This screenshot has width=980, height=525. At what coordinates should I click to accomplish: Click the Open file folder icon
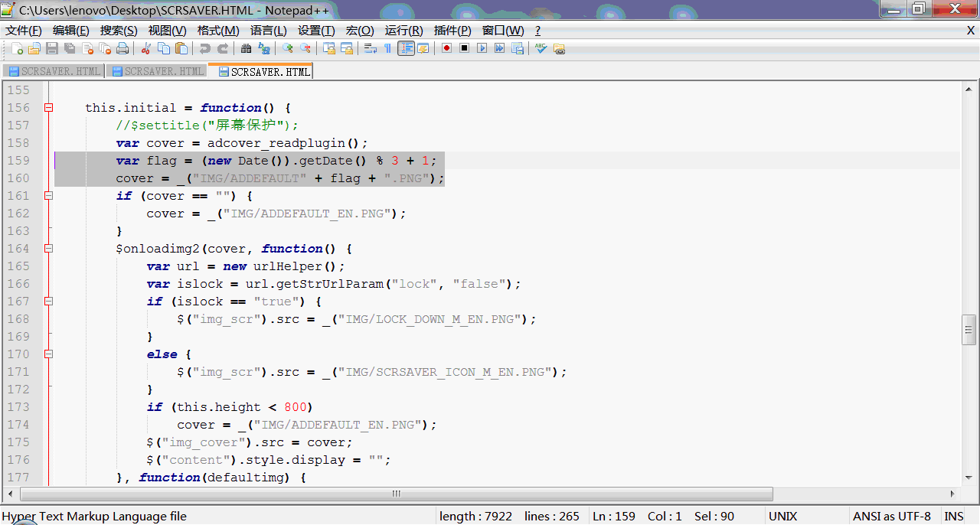coord(34,48)
